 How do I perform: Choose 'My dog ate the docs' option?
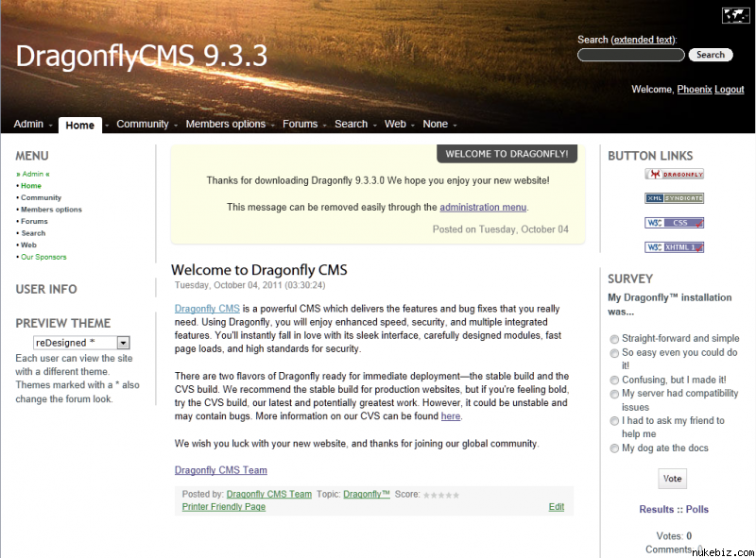tap(614, 448)
